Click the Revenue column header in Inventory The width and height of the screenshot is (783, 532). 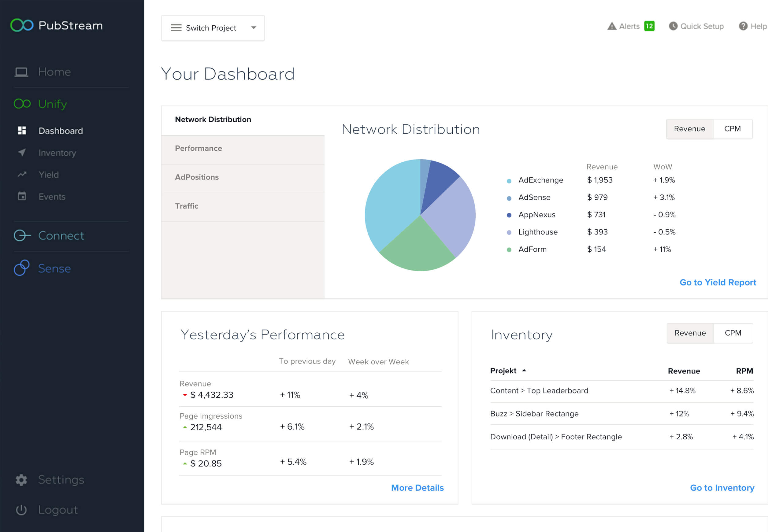point(684,371)
